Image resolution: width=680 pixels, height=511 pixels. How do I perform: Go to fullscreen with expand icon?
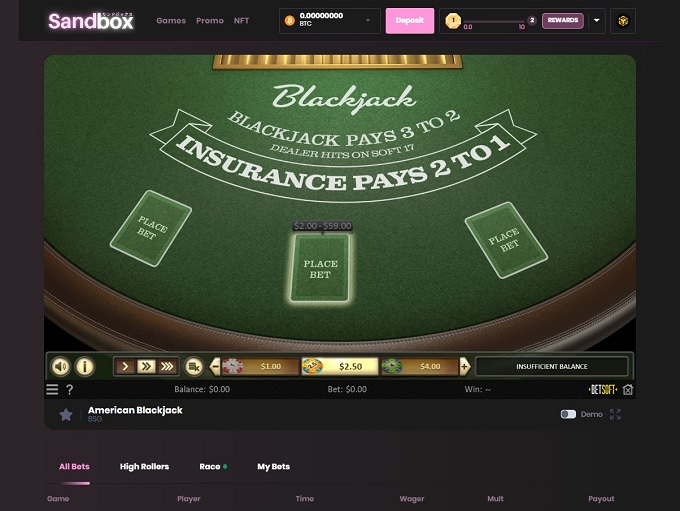click(615, 414)
